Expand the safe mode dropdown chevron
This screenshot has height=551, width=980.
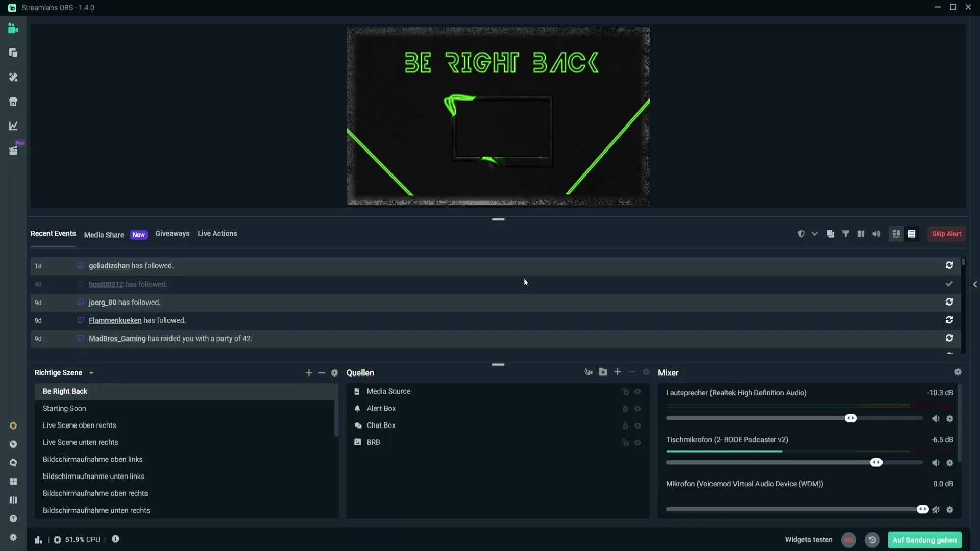pos(815,234)
